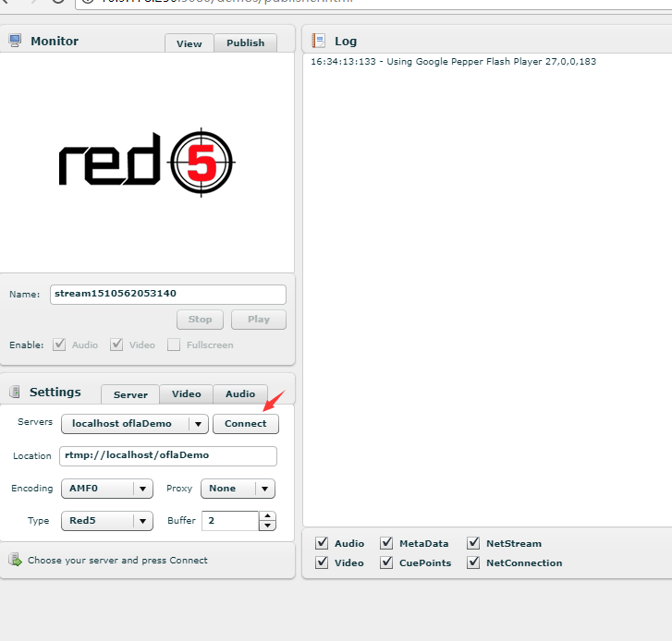
Task: Toggle the Enable Audio checkbox
Action: pos(59,345)
